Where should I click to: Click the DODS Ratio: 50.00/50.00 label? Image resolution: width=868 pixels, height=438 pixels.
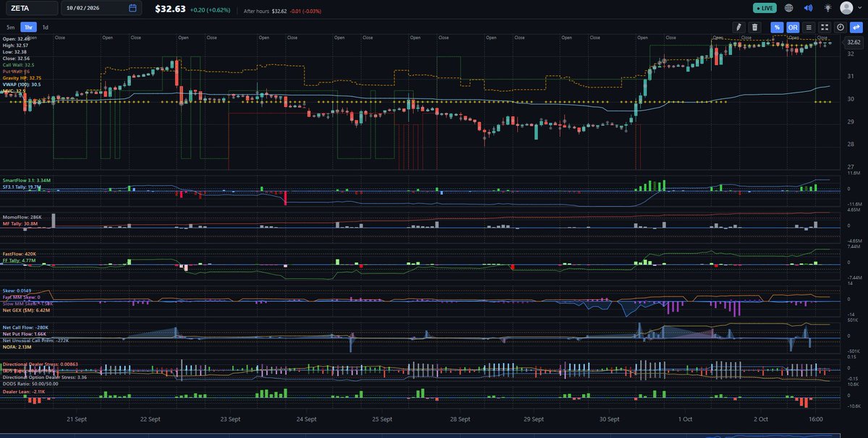[x=30, y=384]
